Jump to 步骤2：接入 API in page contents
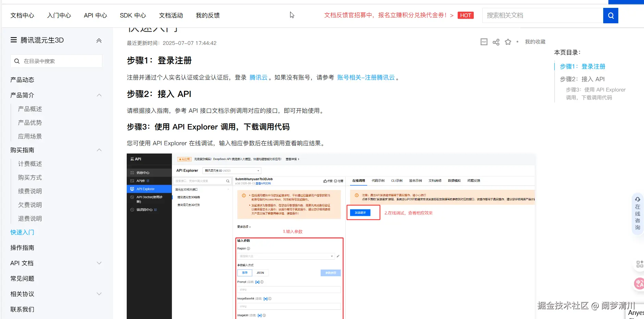 pos(582,79)
